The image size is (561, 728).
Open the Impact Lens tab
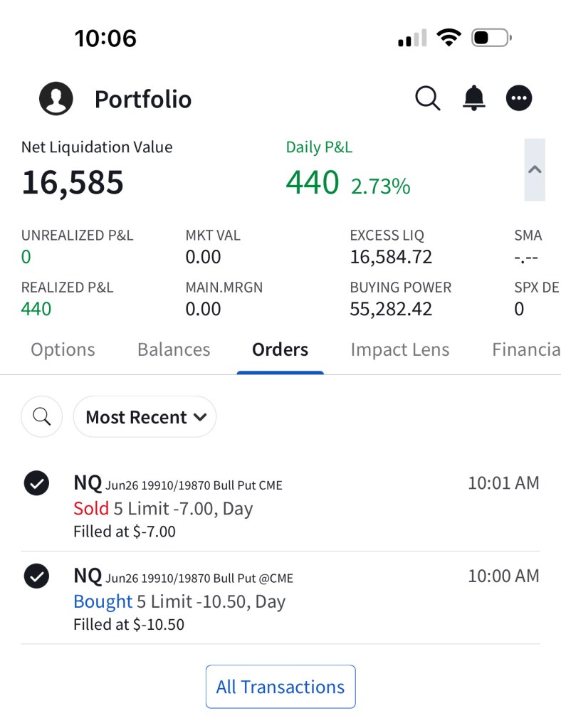coord(400,349)
